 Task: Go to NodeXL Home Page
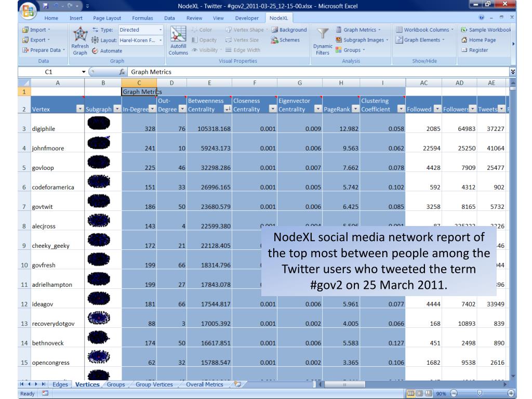[478, 40]
